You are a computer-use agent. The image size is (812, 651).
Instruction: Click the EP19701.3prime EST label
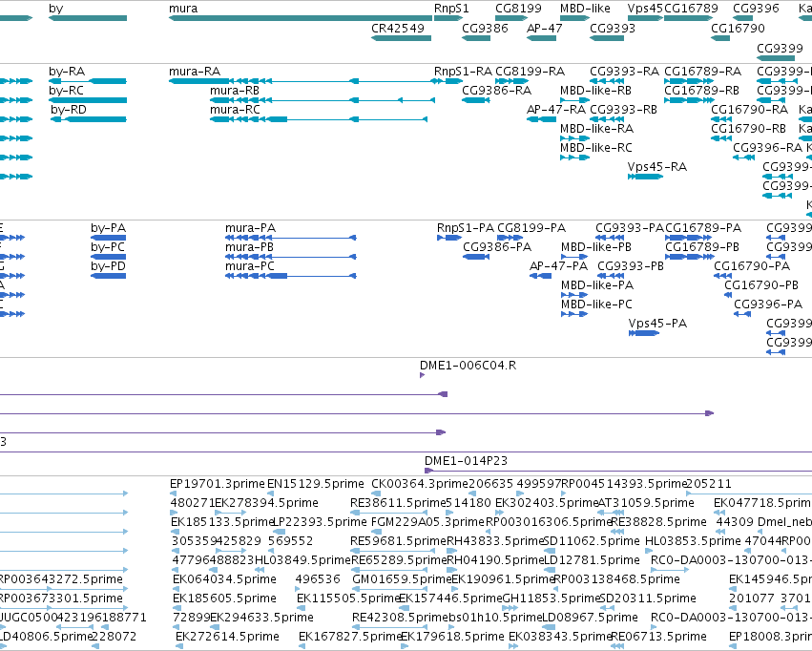click(217, 484)
